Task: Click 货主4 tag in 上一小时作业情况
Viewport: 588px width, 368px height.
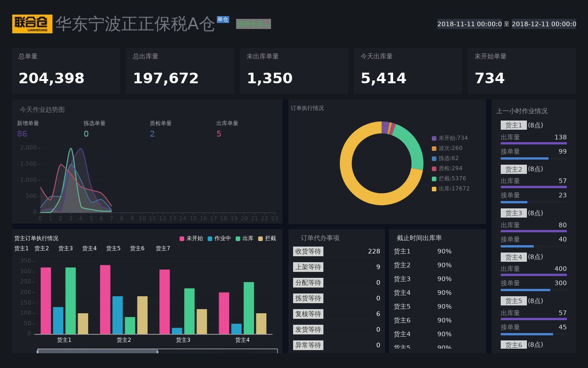Action: 514,257
